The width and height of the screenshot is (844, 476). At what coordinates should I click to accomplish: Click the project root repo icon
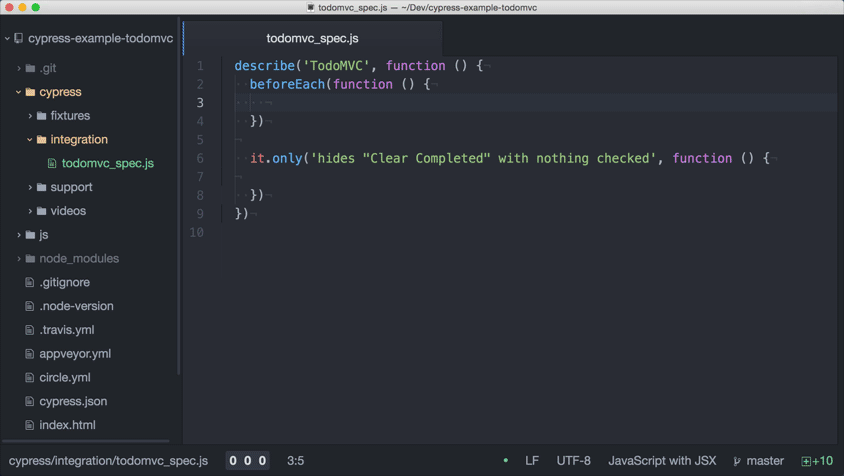point(19,38)
